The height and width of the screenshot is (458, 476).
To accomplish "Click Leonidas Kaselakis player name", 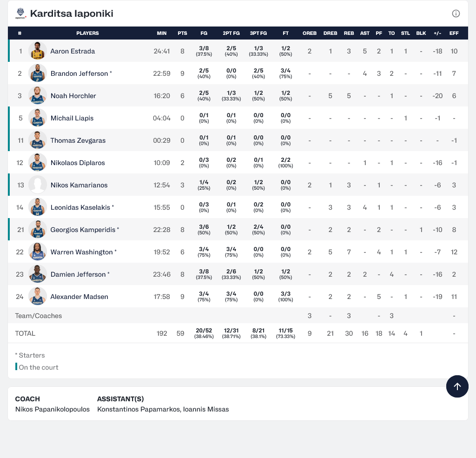I will tap(81, 207).
